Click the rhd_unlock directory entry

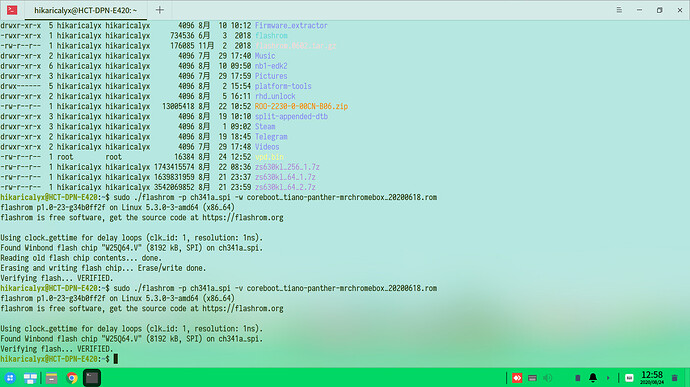275,96
